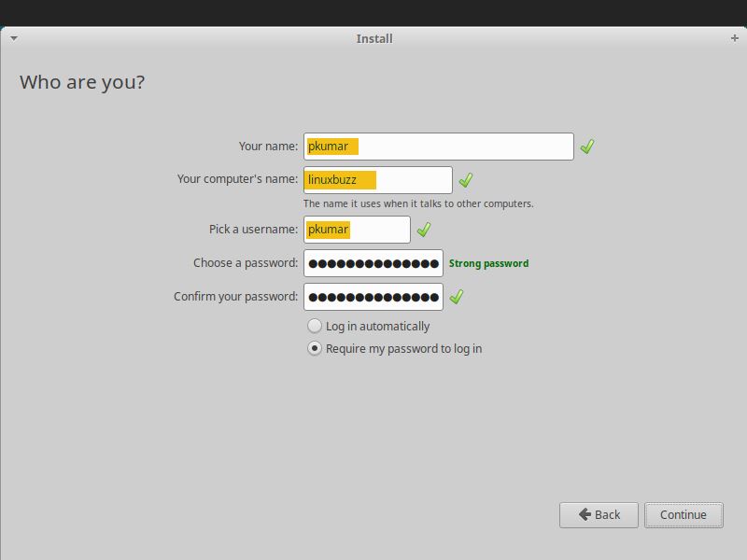This screenshot has width=747, height=560.
Task: Click the 'The name it uses when it talks' hint
Action: click(x=418, y=203)
